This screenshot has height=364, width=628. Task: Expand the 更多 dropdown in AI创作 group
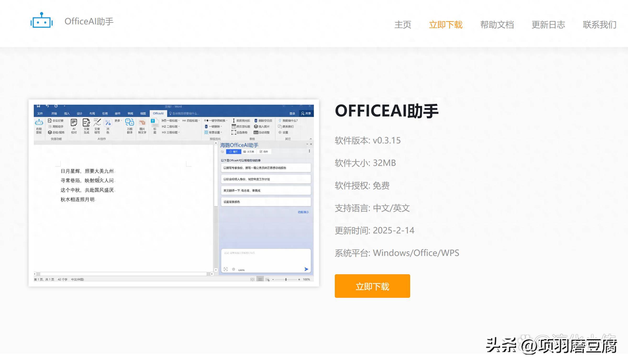pyautogui.click(x=118, y=121)
